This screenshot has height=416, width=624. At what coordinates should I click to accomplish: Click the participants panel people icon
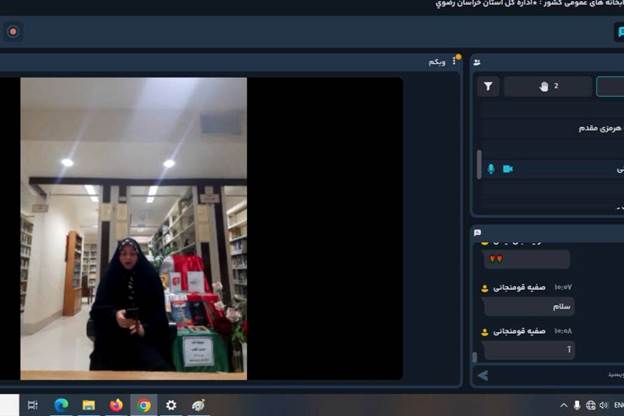pyautogui.click(x=477, y=62)
